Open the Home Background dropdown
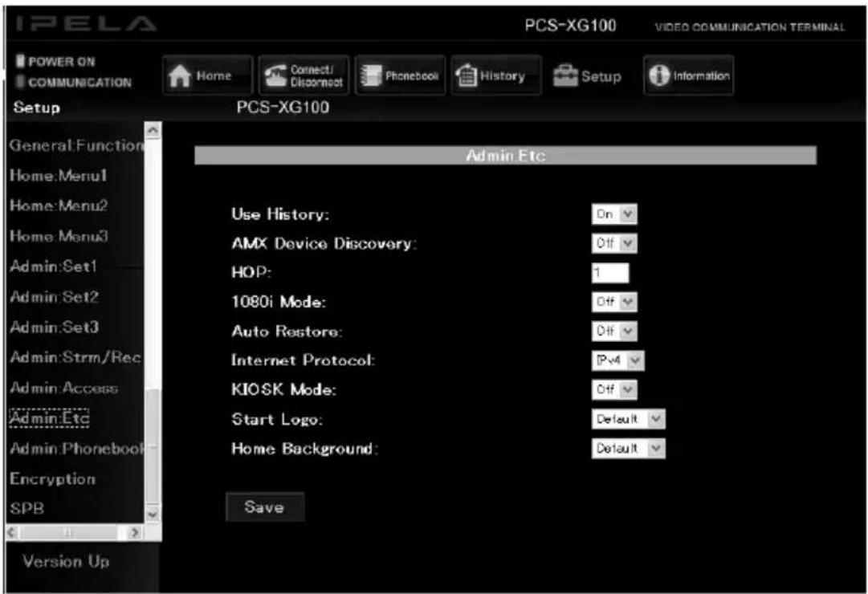The width and height of the screenshot is (868, 594). click(x=628, y=449)
